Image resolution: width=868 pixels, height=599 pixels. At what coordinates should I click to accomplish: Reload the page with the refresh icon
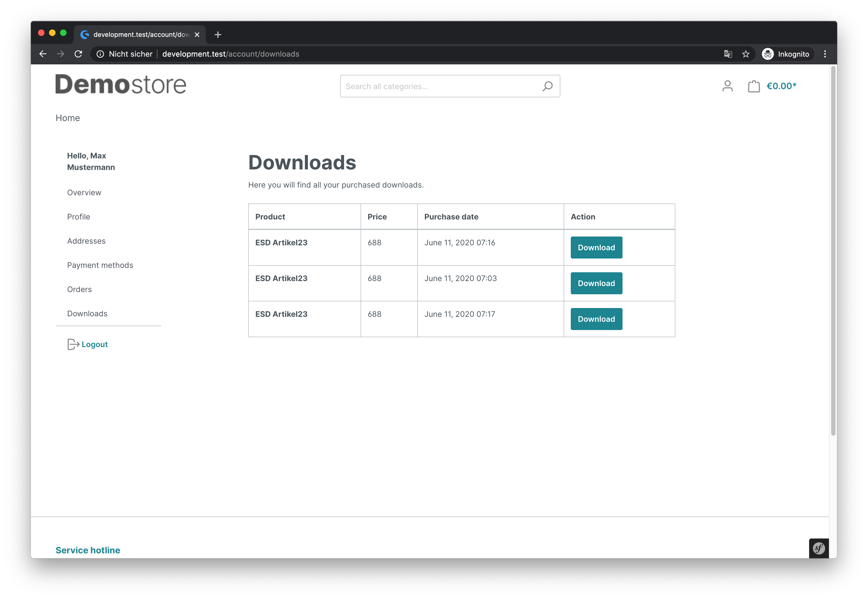(78, 54)
